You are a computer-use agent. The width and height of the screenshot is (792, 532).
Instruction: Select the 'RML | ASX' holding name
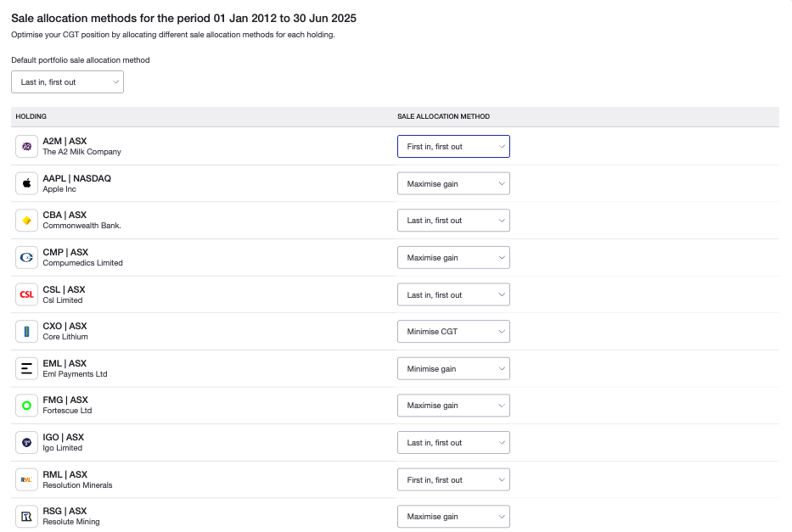point(65,474)
